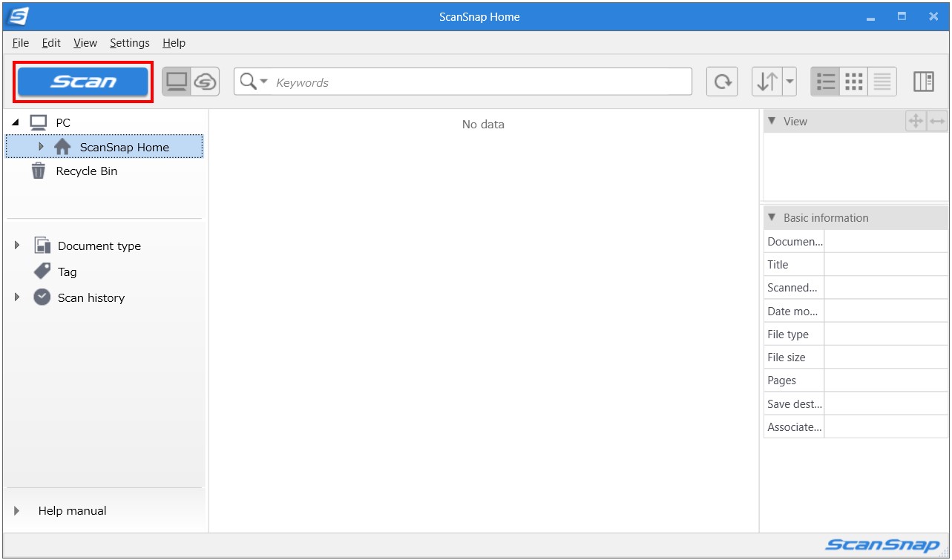Expand the Scan history node
This screenshot has width=952, height=560.
(17, 297)
